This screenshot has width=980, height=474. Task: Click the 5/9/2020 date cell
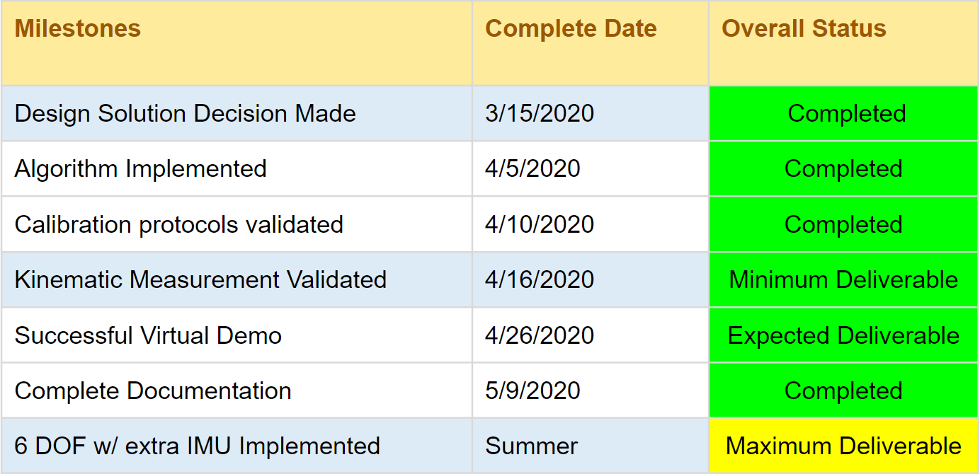(532, 391)
